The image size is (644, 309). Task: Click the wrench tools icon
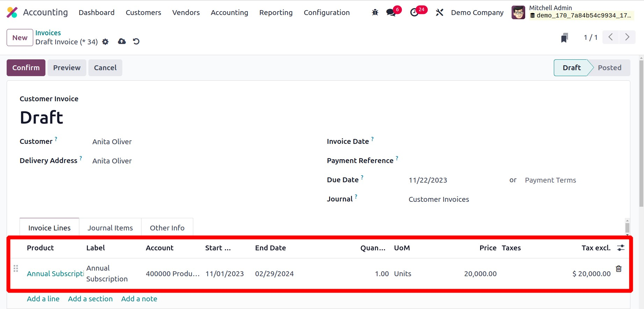(x=440, y=13)
